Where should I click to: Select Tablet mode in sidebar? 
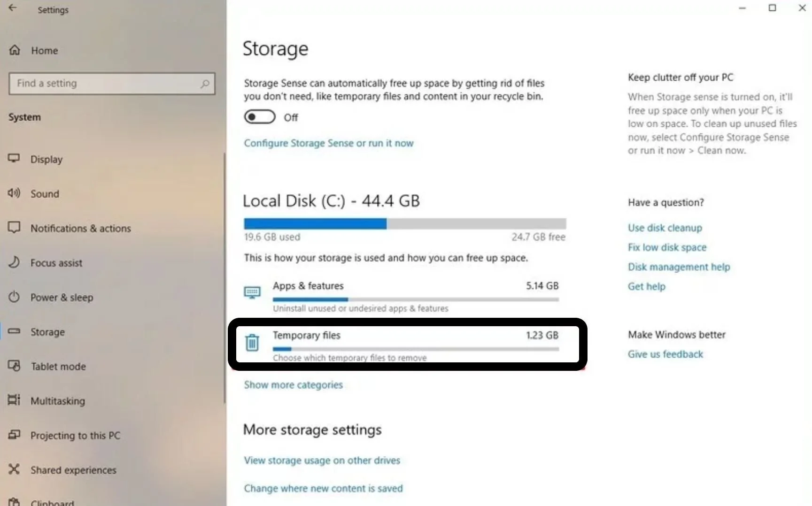tap(58, 366)
